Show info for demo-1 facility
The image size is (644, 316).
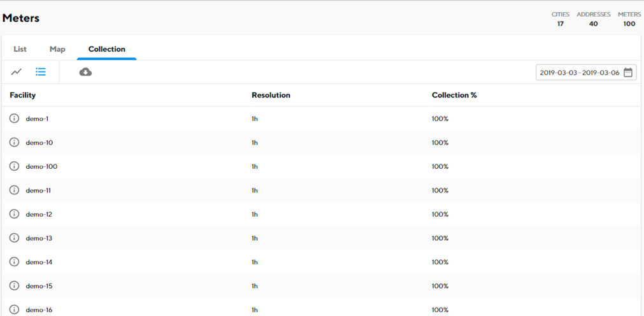click(15, 118)
